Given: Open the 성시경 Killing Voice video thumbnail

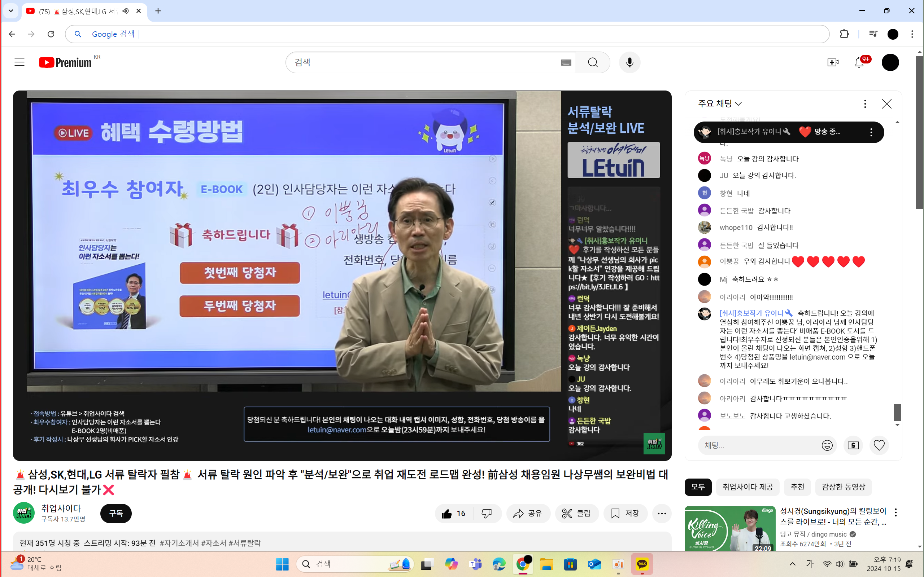Looking at the screenshot, I should [730, 529].
